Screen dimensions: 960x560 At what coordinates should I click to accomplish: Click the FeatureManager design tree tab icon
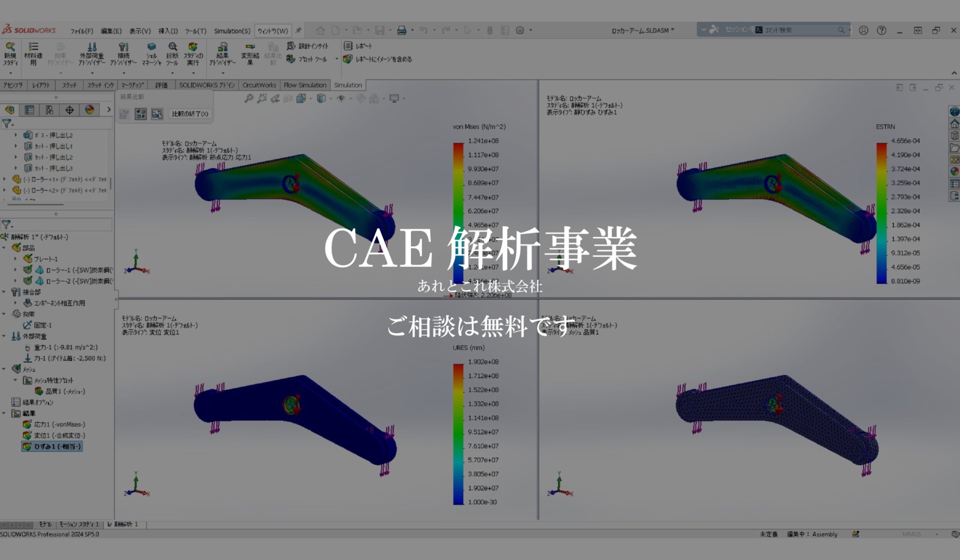pyautogui.click(x=9, y=110)
